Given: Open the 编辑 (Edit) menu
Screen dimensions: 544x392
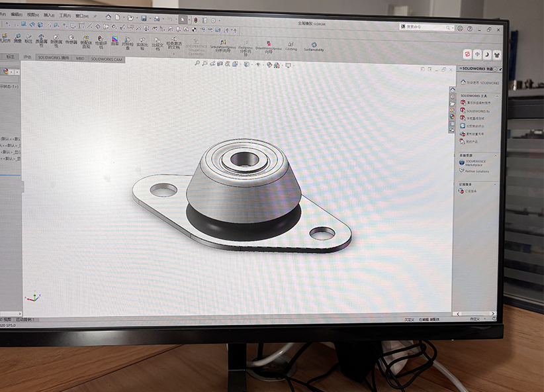Looking at the screenshot, I should pyautogui.click(x=16, y=15).
